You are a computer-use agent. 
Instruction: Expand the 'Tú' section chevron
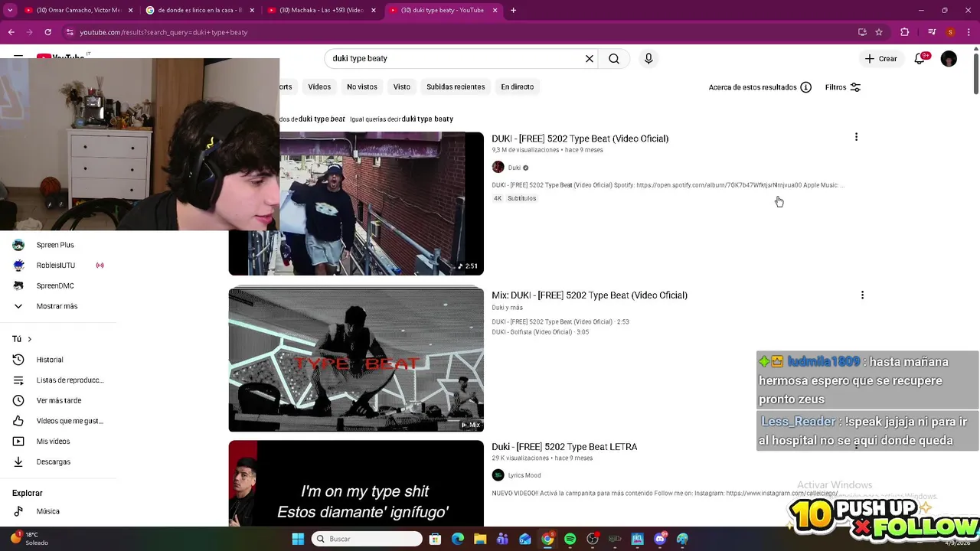[30, 339]
